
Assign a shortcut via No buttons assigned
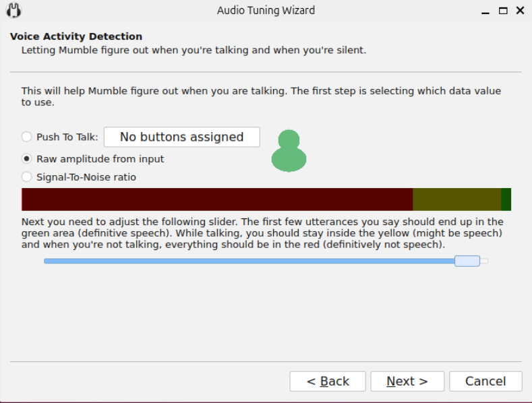point(182,137)
